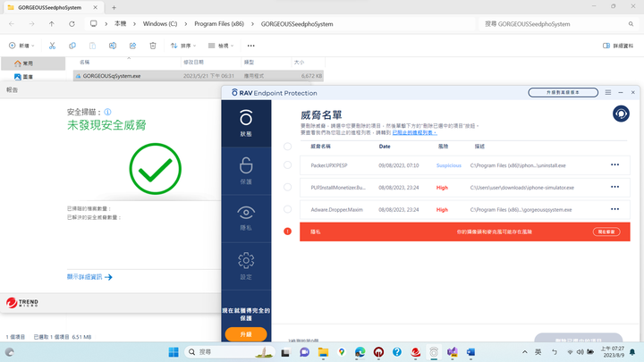Open the RAV hamburger menu icon
This screenshot has height=362, width=644.
(x=608, y=93)
